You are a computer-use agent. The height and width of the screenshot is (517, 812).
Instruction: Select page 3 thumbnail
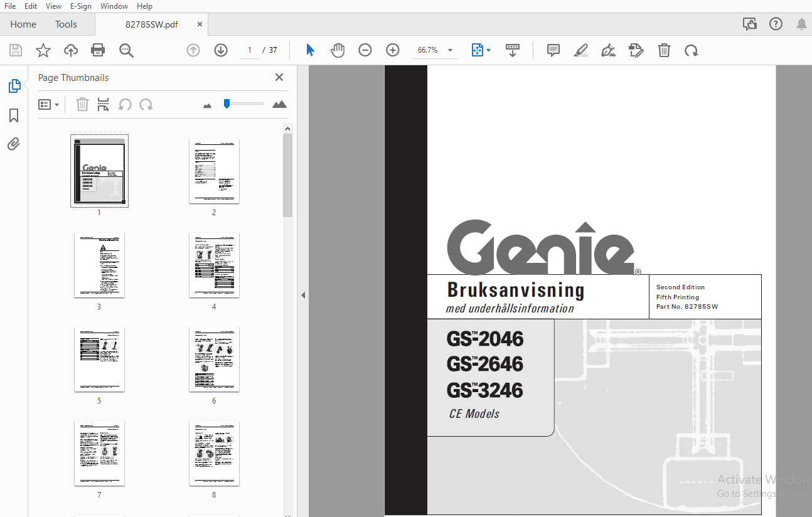tap(99, 265)
